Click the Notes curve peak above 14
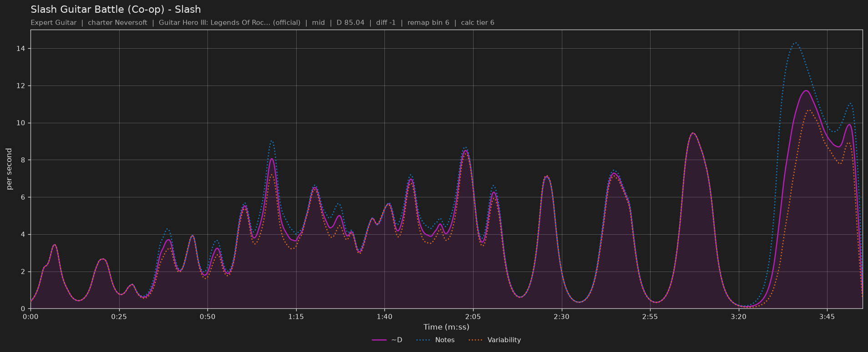Screen dimensions: 868x352 point(795,43)
